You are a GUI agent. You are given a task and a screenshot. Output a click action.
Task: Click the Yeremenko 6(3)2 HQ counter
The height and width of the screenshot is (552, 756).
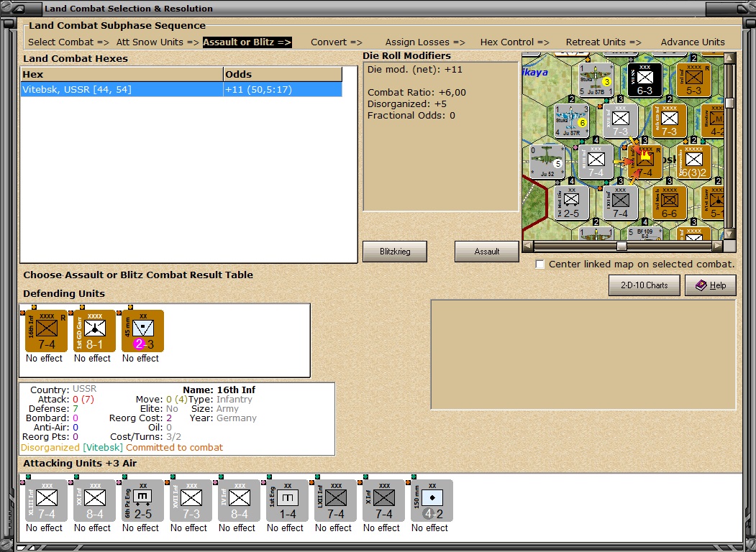click(x=694, y=162)
